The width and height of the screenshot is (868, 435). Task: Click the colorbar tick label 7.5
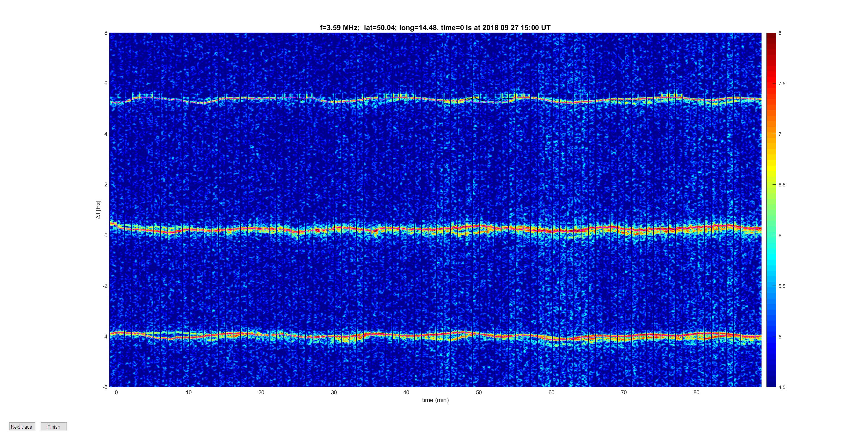point(782,84)
